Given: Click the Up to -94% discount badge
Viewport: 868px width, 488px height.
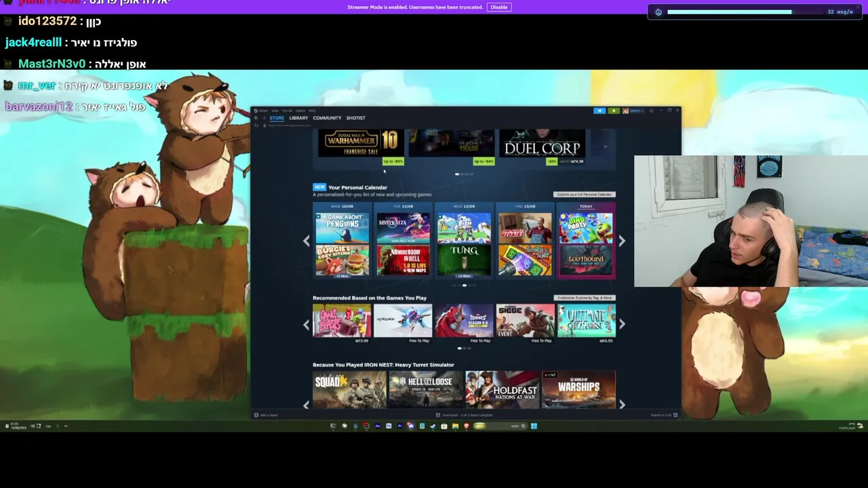Looking at the screenshot, I should [x=484, y=161].
